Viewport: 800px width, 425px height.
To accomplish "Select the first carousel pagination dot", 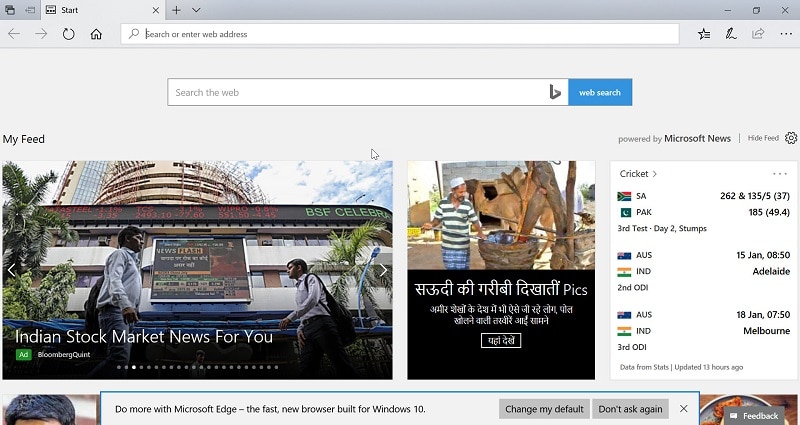I will (x=119, y=367).
